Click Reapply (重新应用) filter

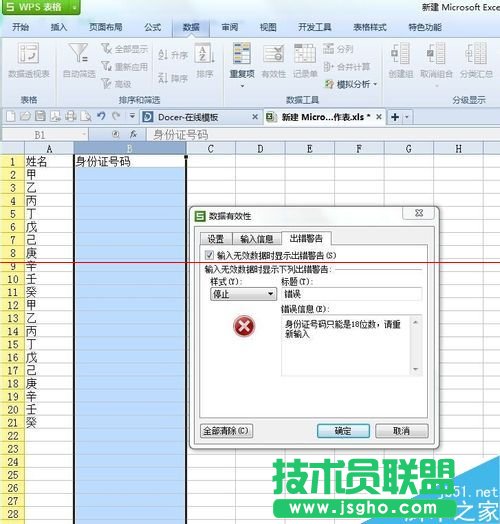(x=125, y=67)
